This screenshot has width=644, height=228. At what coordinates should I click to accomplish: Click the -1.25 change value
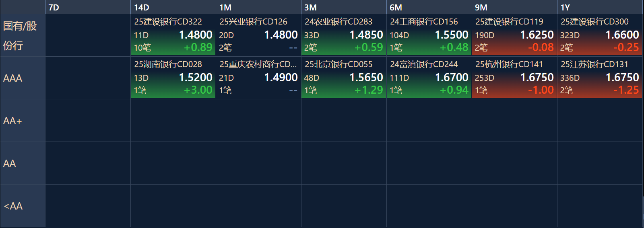626,90
